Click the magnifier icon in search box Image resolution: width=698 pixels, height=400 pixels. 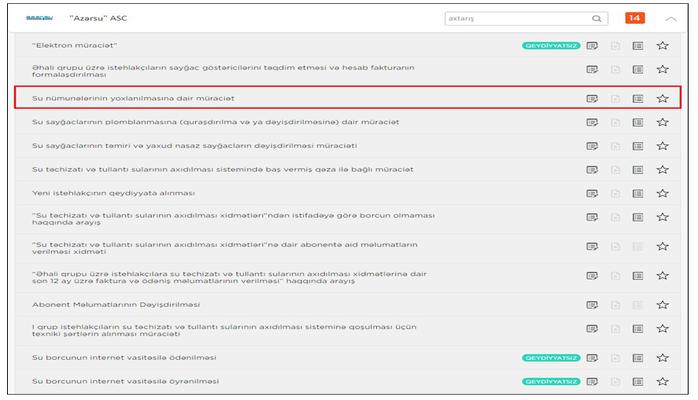click(x=597, y=18)
